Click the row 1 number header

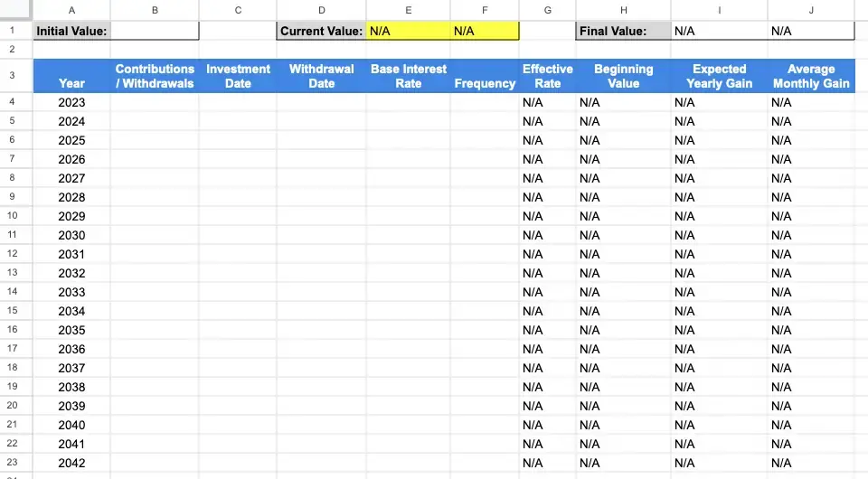click(12, 31)
